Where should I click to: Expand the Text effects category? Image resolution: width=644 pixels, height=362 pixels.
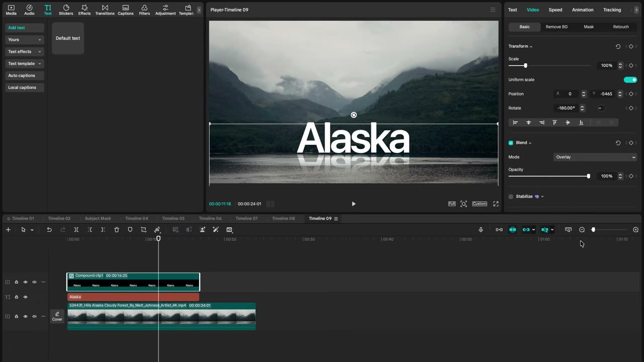(25, 52)
